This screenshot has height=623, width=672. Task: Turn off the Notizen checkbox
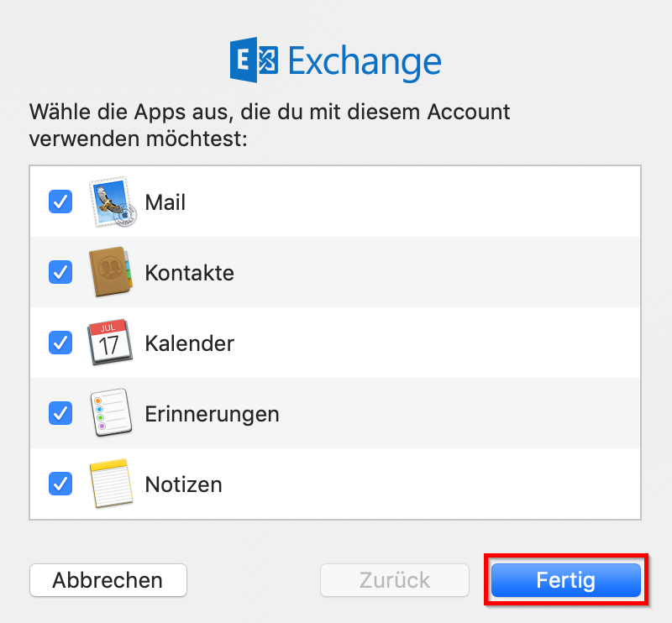click(60, 484)
